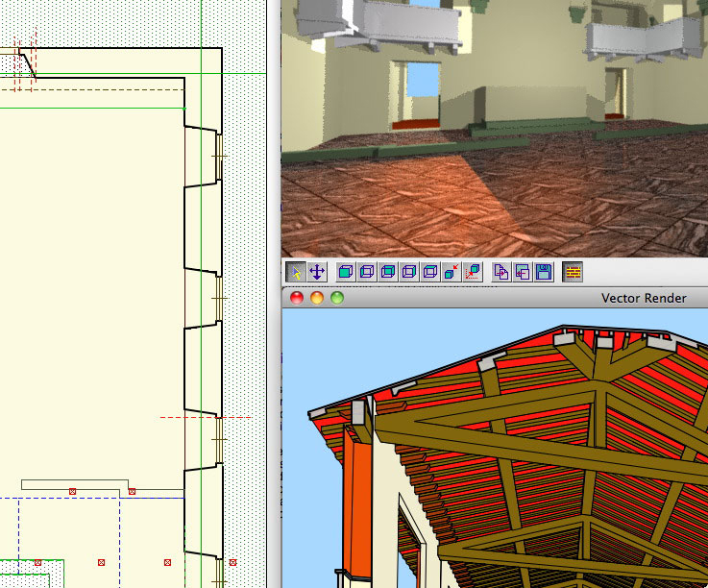Toggle the brick wall texture icon

573,272
